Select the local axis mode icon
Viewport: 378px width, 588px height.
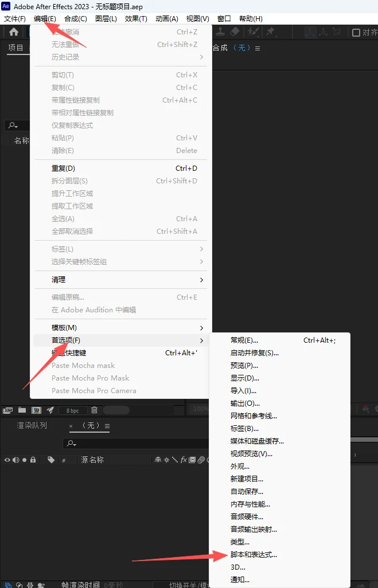coord(310,32)
